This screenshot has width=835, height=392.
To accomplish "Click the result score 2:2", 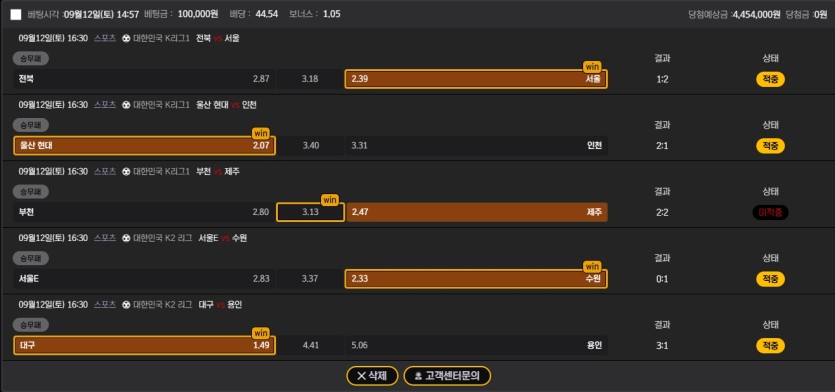I will pos(662,213).
